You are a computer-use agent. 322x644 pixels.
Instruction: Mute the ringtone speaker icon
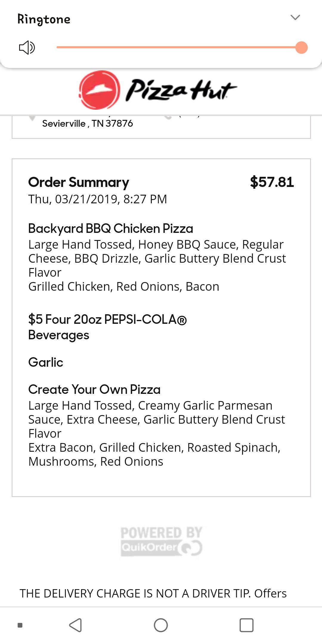point(27,47)
